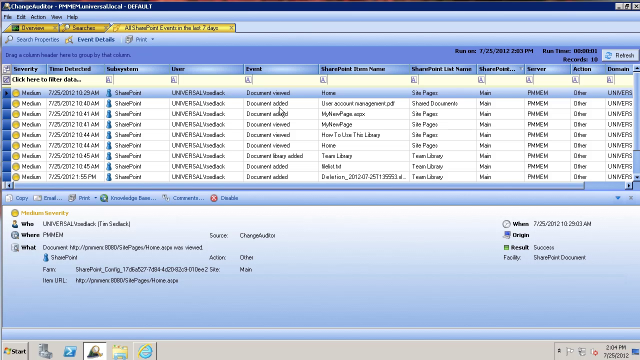The height and width of the screenshot is (360, 640).
Task: Select the 'How To Use This Library' cell
Action: click(364, 135)
